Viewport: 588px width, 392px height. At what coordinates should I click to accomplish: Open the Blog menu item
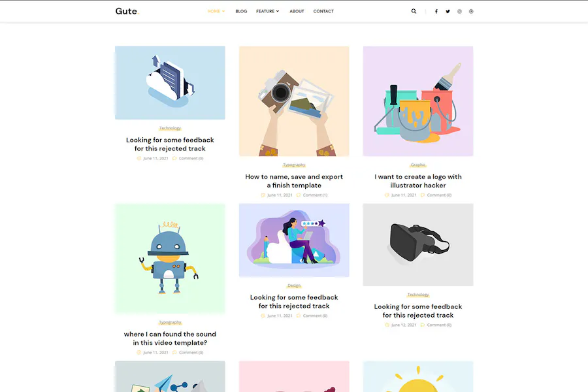pyautogui.click(x=241, y=11)
